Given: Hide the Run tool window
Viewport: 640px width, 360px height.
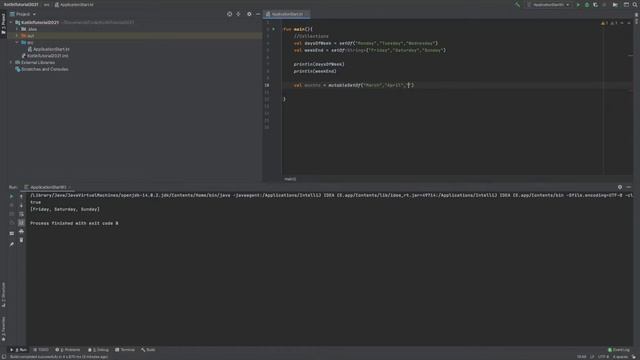Looking at the screenshot, I should click(629, 187).
